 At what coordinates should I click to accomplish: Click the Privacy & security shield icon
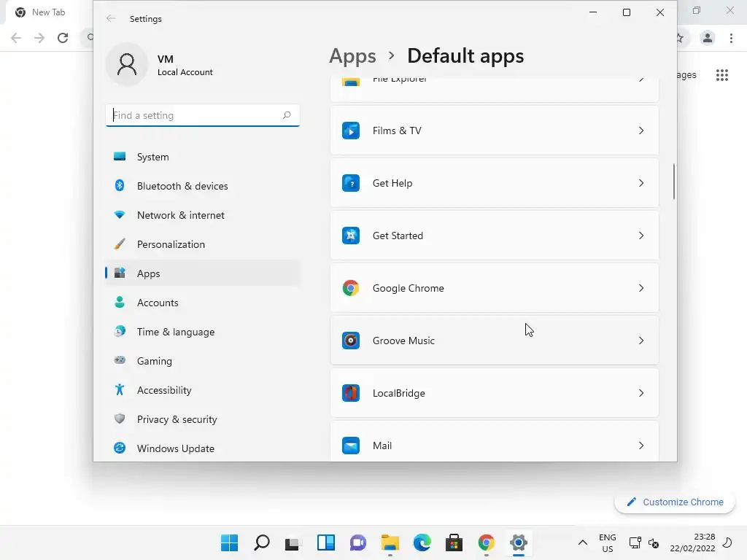(x=120, y=419)
